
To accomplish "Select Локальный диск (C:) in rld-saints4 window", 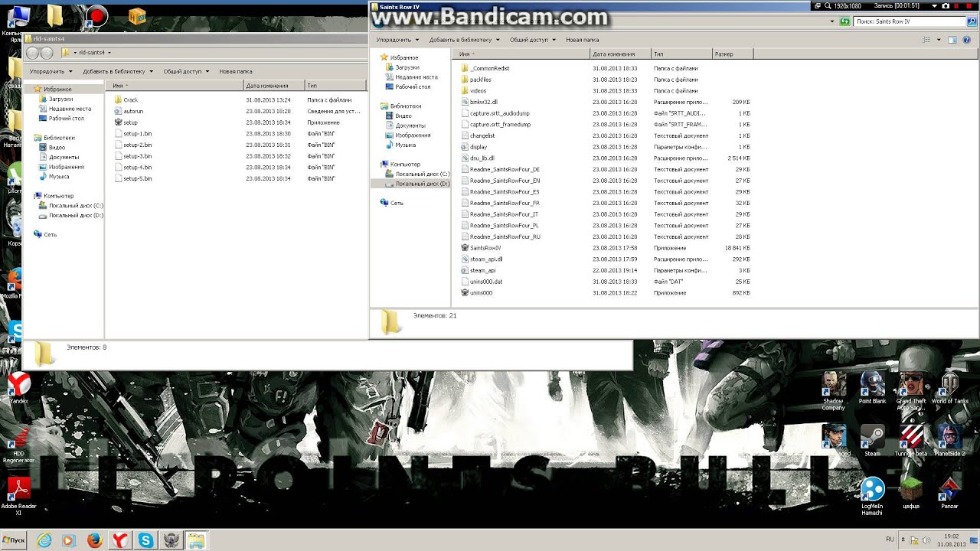I will pyautogui.click(x=70, y=206).
